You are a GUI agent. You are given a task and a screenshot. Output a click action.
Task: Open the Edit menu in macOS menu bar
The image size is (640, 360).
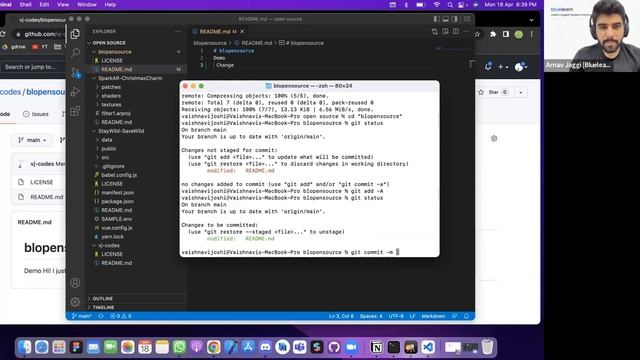44,4
